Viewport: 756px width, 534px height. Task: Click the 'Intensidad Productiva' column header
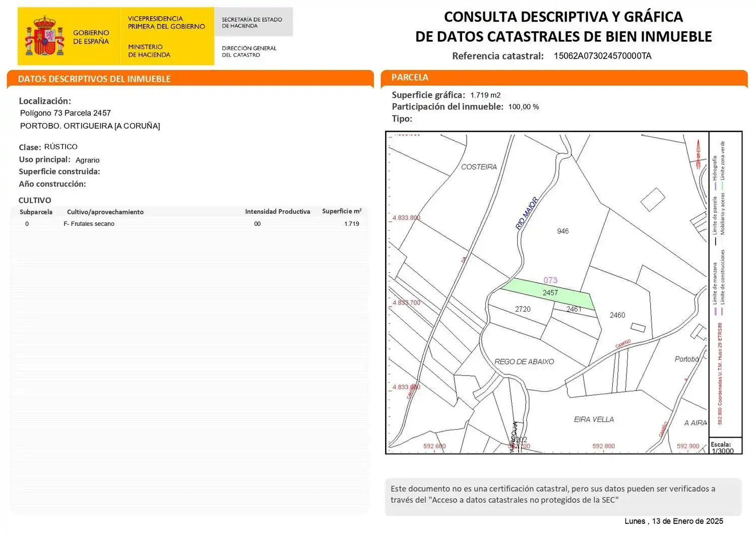278,211
